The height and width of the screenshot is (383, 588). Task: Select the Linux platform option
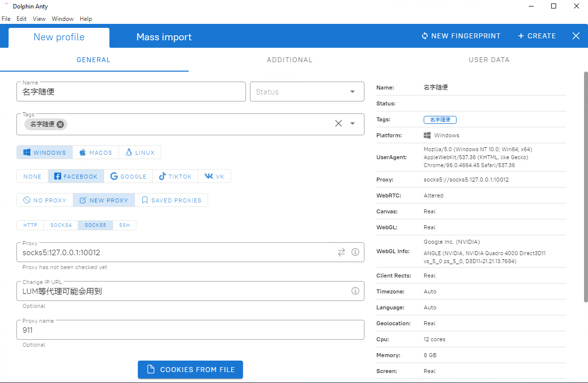[140, 153]
